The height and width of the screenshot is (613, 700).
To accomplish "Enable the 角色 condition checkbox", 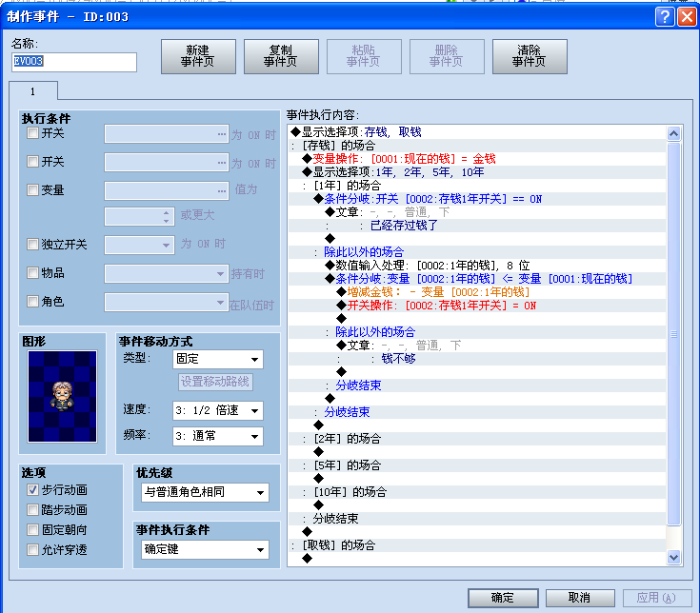I will 32,301.
